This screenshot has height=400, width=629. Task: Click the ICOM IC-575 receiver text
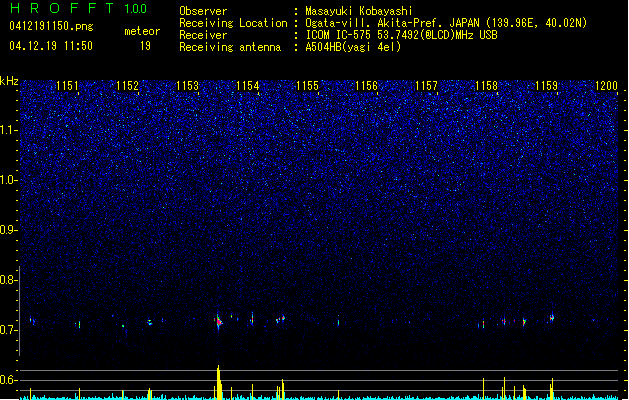coord(401,35)
